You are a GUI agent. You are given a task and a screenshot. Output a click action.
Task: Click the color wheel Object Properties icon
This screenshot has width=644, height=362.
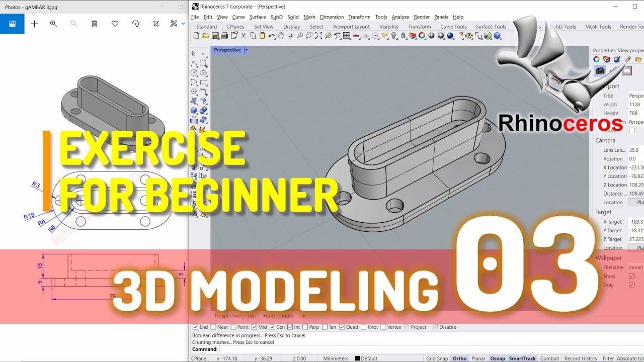point(421,36)
